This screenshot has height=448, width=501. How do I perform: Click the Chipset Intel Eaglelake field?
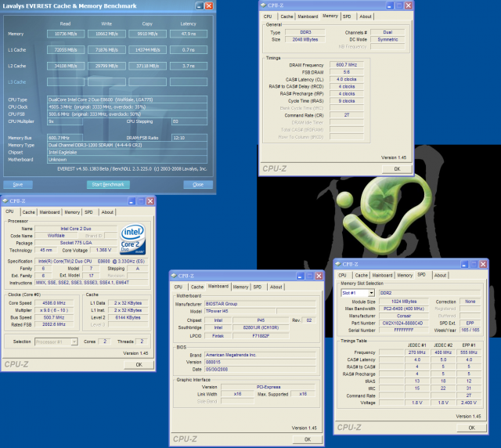pyautogui.click(x=127, y=153)
